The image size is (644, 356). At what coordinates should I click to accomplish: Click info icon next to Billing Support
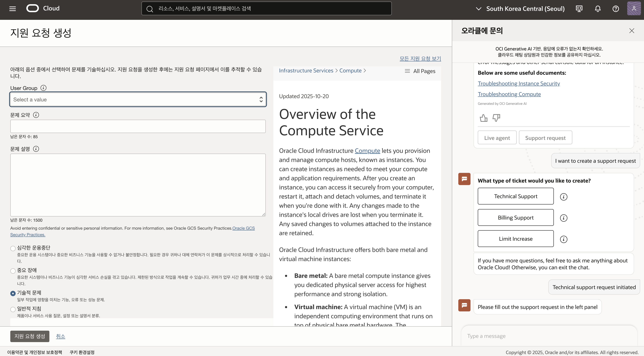tap(564, 218)
